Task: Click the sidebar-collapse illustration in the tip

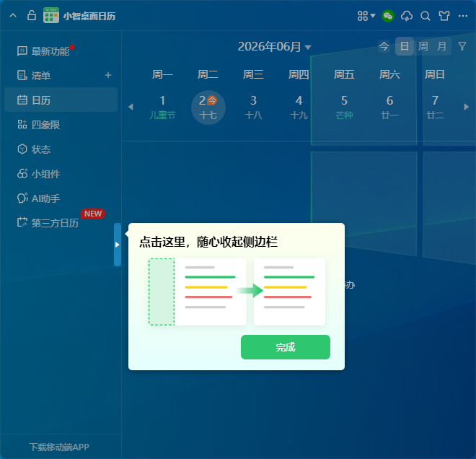Action: coord(237,292)
